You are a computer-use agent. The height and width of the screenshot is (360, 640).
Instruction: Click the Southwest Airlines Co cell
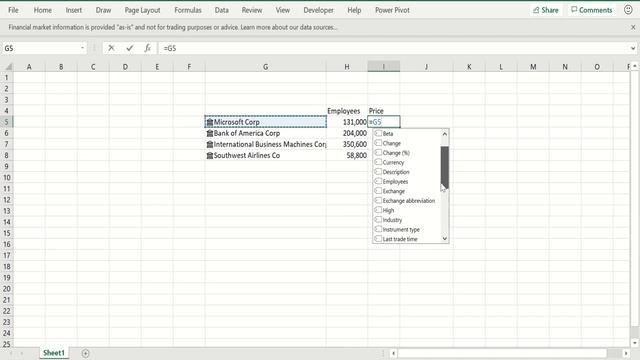tap(266, 156)
